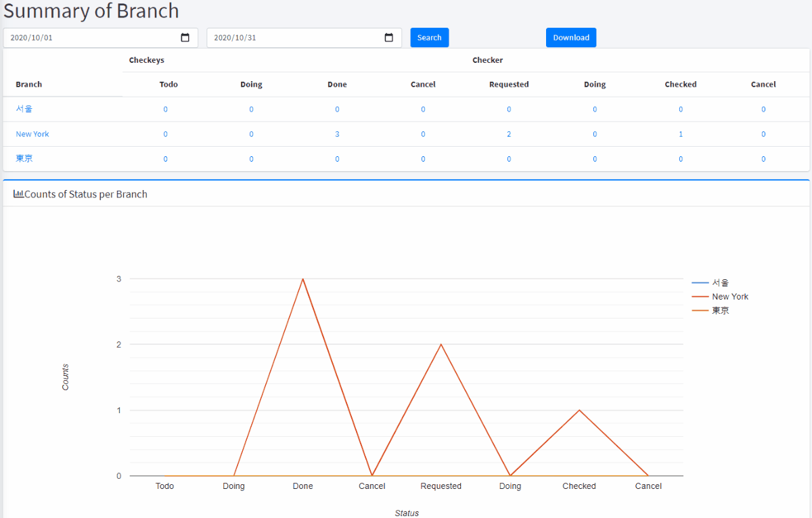812x518 pixels.
Task: Click the chart data point at Requested
Action: 441,344
